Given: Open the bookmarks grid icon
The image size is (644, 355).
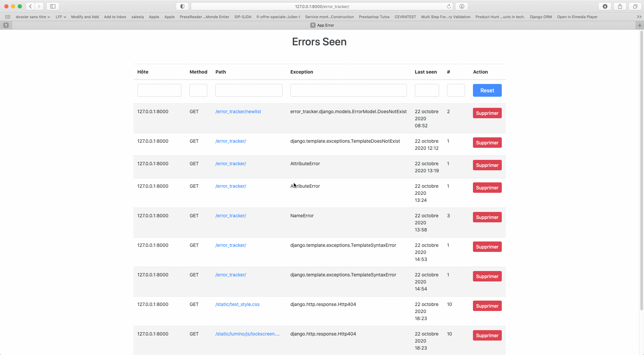Looking at the screenshot, I should click(x=8, y=17).
